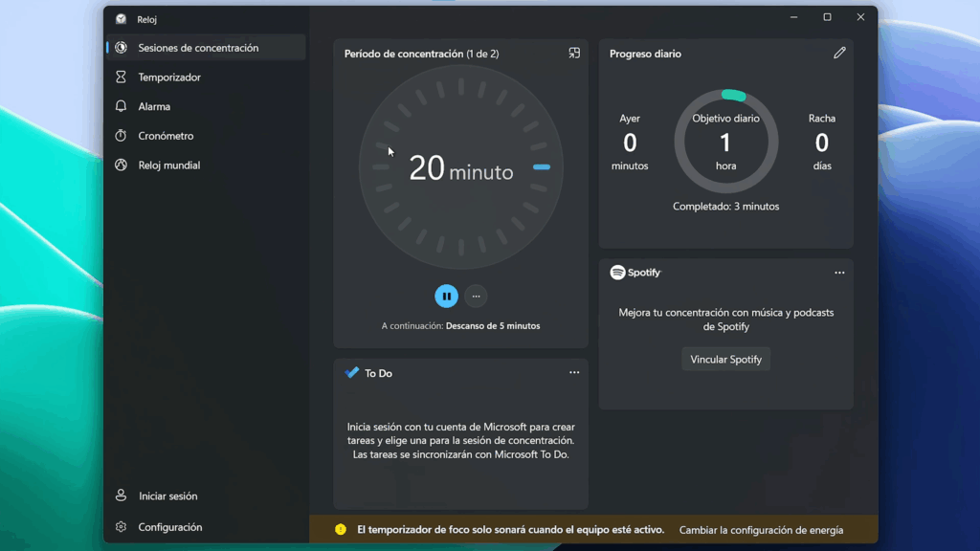980x551 pixels.
Task: Open To Do card more options menu
Action: (574, 373)
